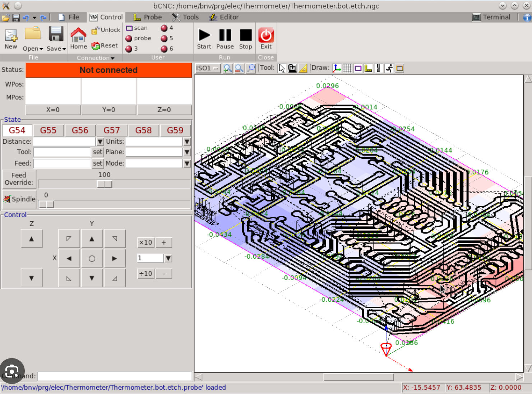Image resolution: width=532 pixels, height=394 pixels.
Task: Click the zoom in magnifier icon
Action: coord(227,68)
